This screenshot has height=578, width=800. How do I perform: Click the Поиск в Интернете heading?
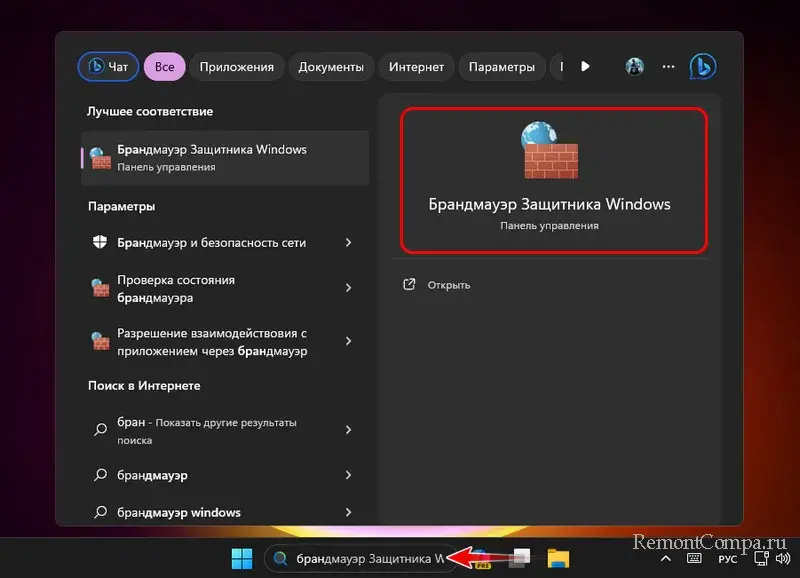coord(144,386)
